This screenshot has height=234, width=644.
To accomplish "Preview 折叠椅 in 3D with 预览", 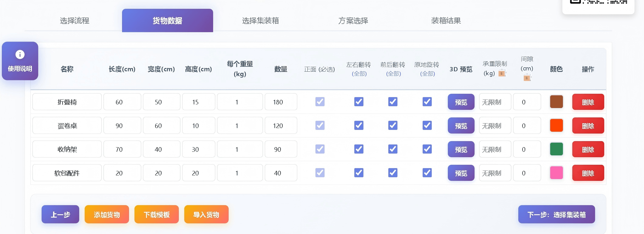I will pos(461,102).
